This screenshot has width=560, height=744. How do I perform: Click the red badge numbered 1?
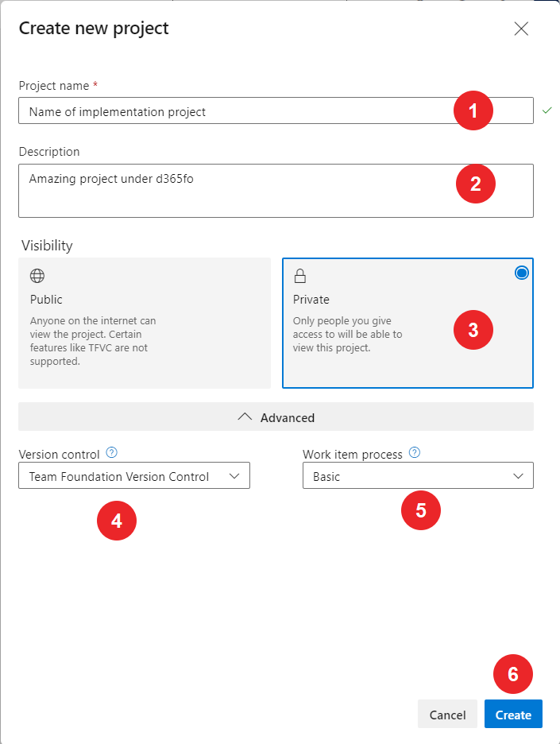click(473, 110)
